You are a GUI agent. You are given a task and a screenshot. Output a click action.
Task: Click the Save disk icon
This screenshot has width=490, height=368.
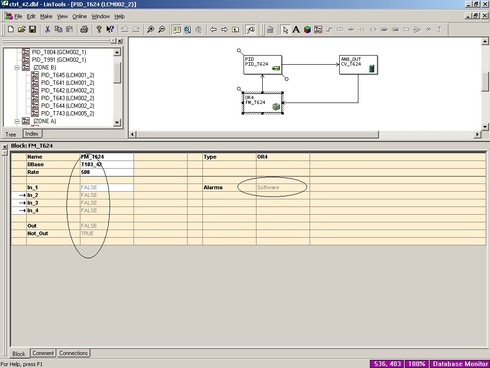[32, 29]
